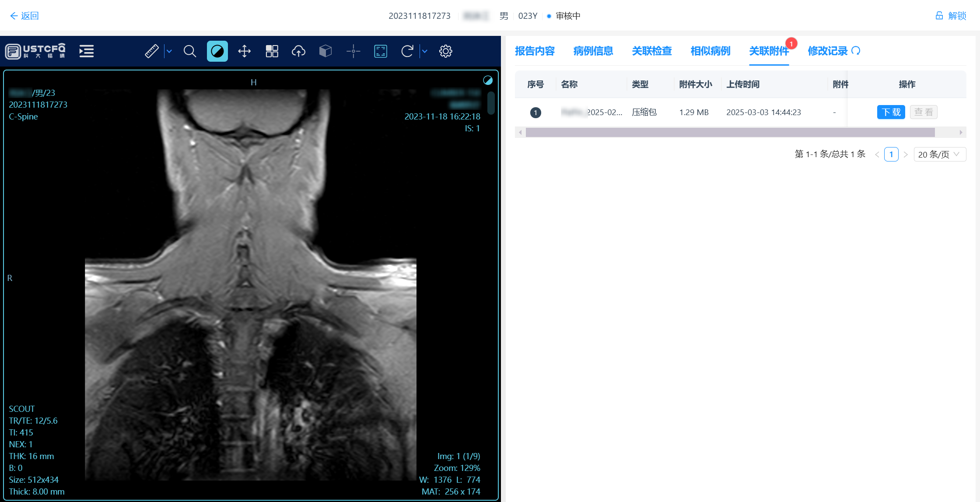This screenshot has width=980, height=502.
Task: Click the cloud upload icon
Action: tap(298, 51)
